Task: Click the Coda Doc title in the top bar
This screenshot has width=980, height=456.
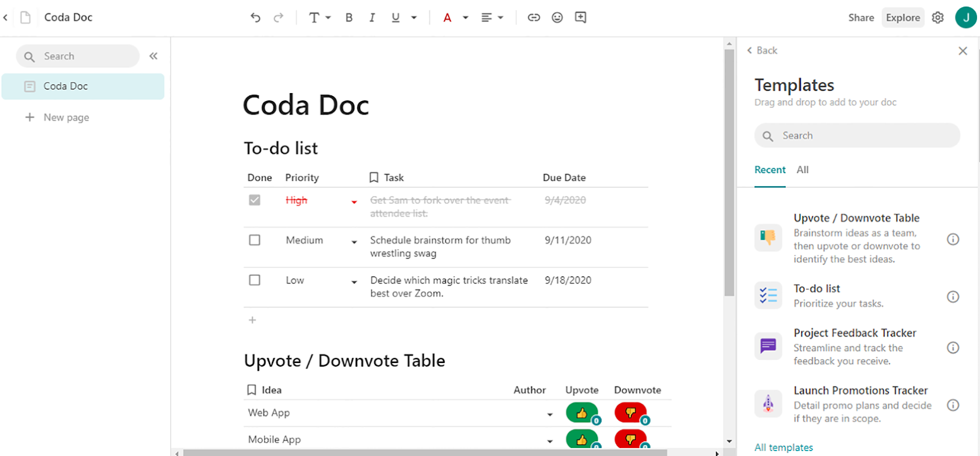Action: click(69, 18)
